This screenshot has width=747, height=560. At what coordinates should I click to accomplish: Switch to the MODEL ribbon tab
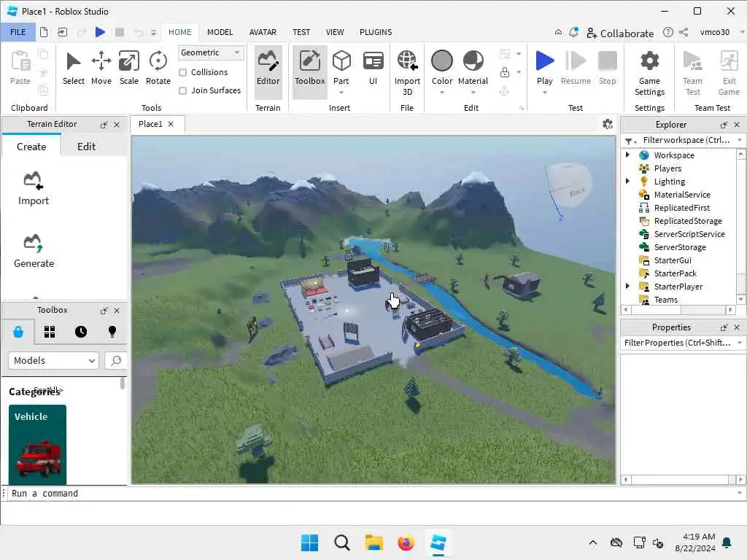tap(220, 32)
